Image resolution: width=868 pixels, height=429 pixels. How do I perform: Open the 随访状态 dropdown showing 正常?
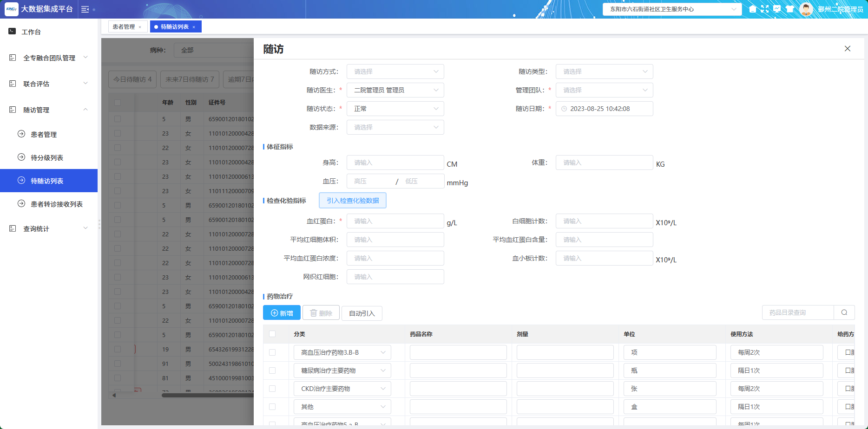pyautogui.click(x=395, y=109)
